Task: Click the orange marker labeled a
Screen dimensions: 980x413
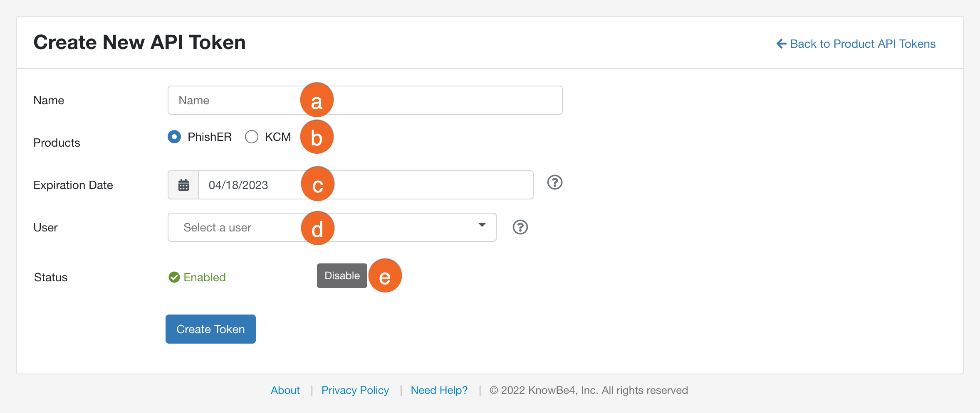Action: (317, 100)
